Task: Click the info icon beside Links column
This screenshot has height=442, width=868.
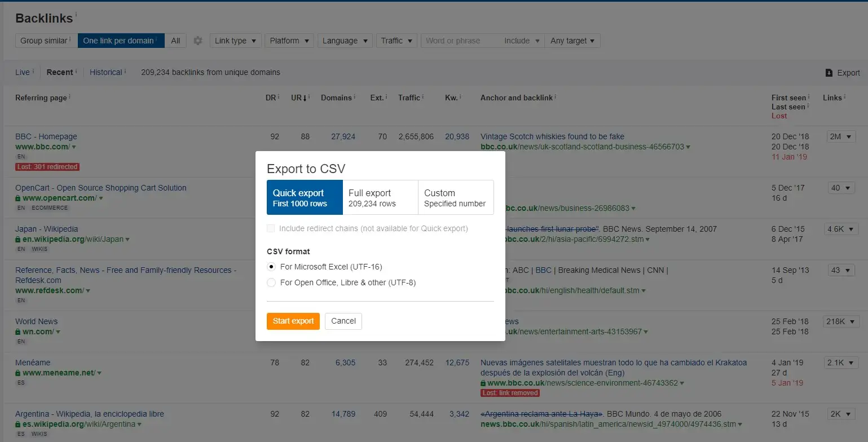Action: 845,96
